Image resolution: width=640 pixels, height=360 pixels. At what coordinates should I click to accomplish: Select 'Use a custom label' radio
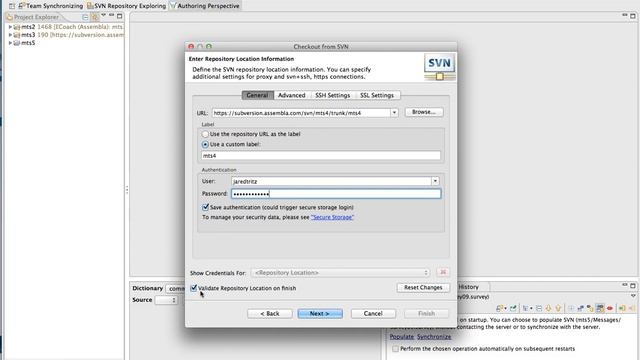[x=205, y=144]
